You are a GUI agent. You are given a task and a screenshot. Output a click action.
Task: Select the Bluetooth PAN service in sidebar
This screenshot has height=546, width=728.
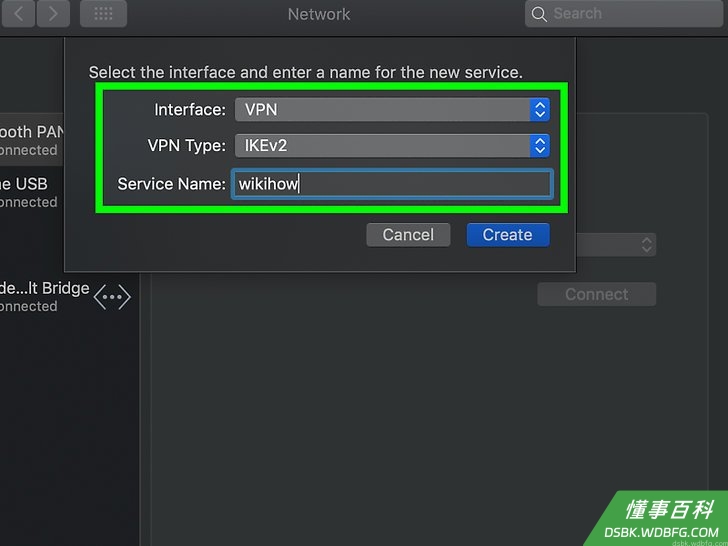(x=32, y=140)
